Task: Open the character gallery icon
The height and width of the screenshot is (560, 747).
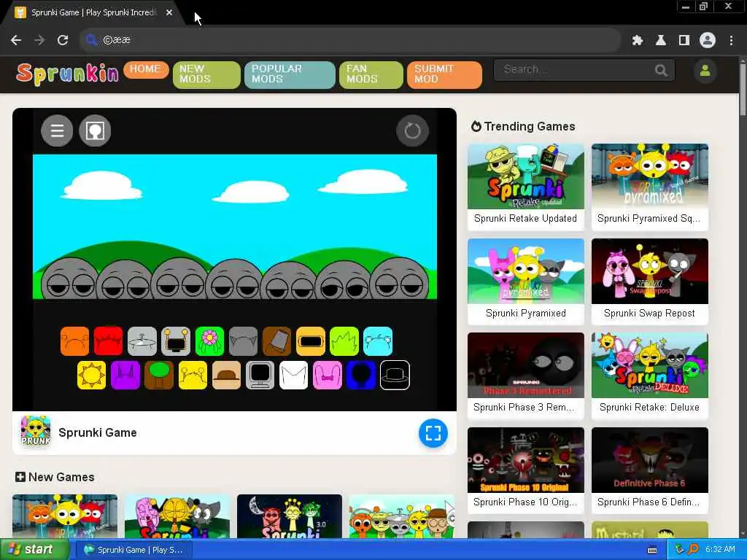Action: pyautogui.click(x=95, y=131)
